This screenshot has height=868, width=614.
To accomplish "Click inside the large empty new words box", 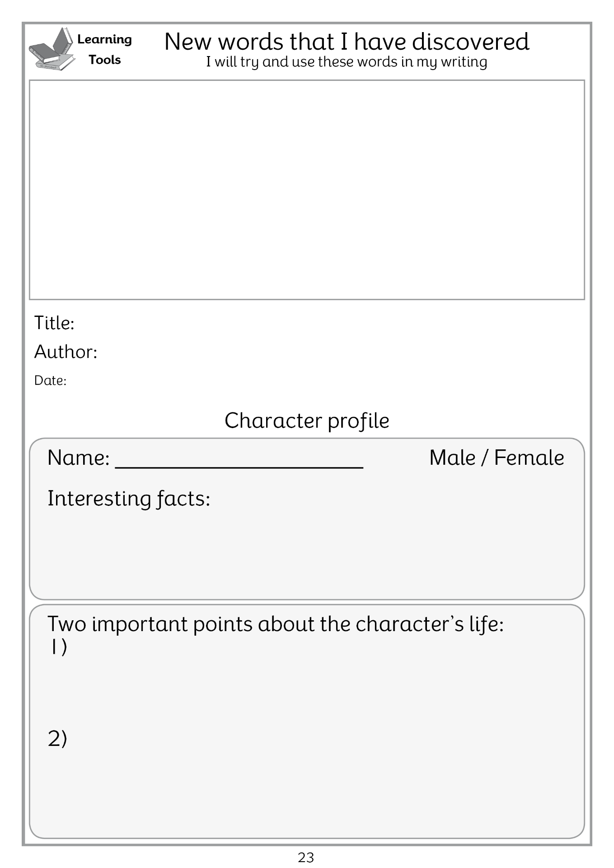I will point(307,190).
